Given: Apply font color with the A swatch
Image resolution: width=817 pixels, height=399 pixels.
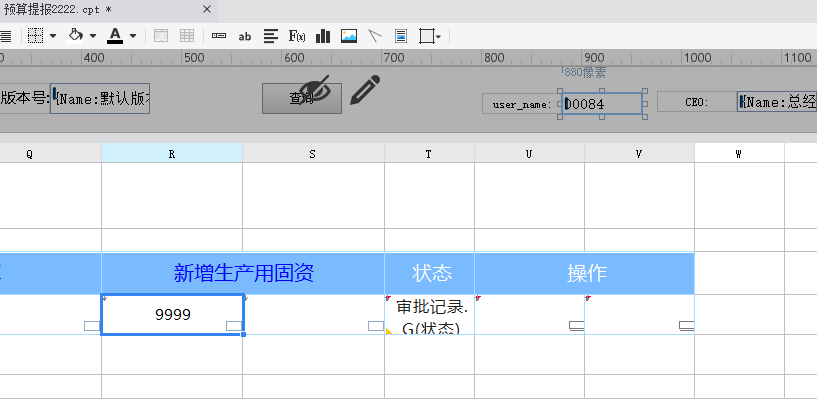Looking at the screenshot, I should [115, 36].
